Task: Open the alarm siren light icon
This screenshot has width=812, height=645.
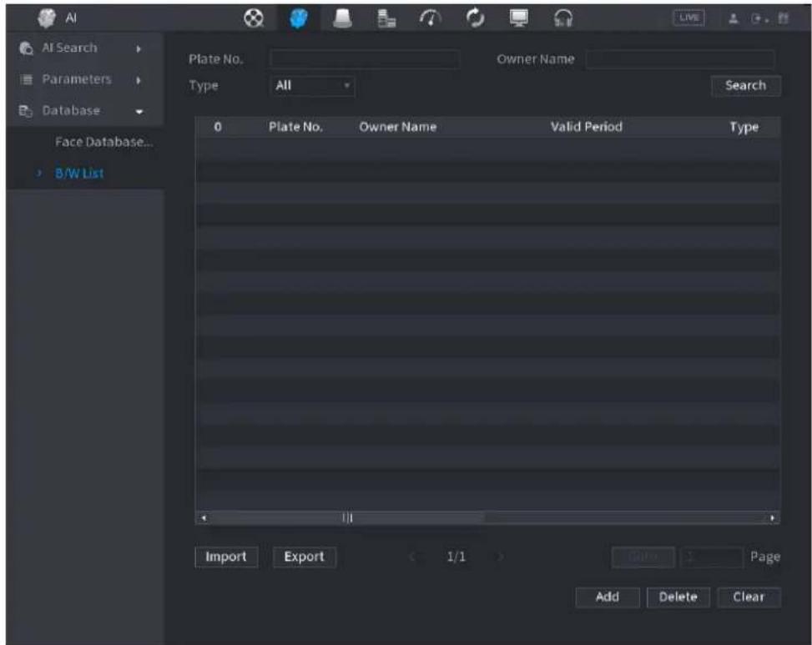Action: pyautogui.click(x=342, y=18)
